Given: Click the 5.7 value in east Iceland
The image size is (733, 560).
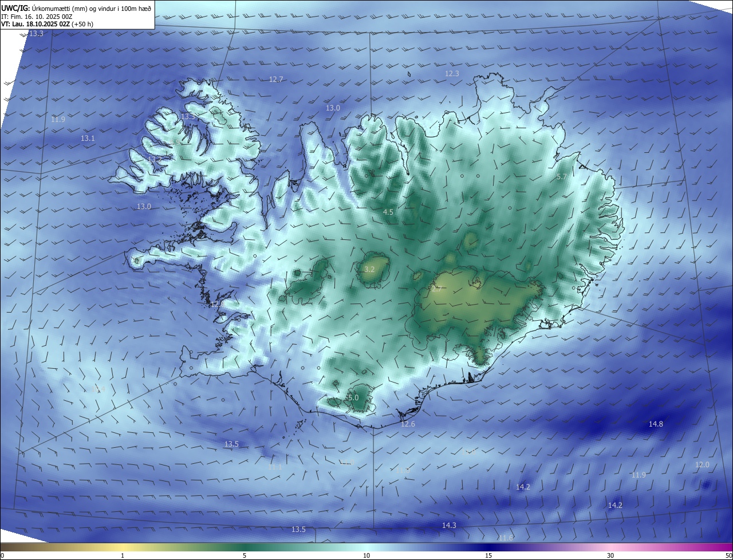Looking at the screenshot, I should (561, 178).
